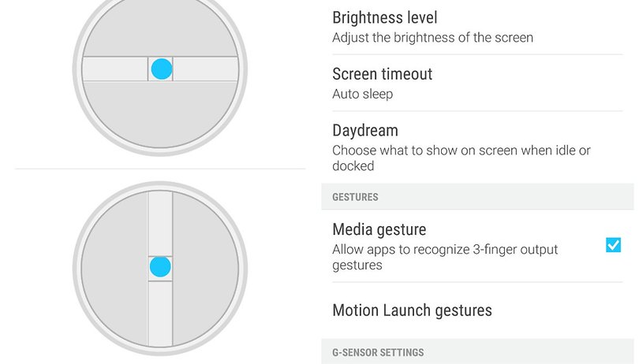Open Motion Launch gestures
The image size is (639, 364).
click(477, 310)
